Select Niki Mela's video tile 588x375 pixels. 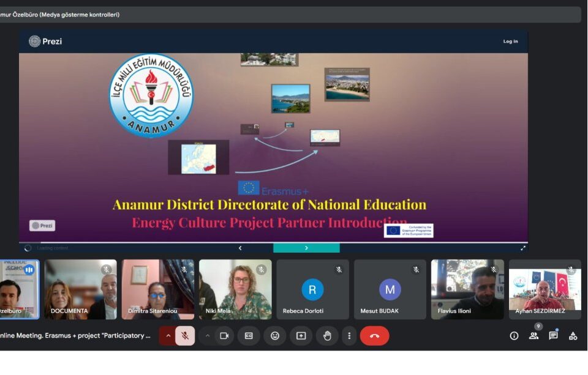pos(235,289)
